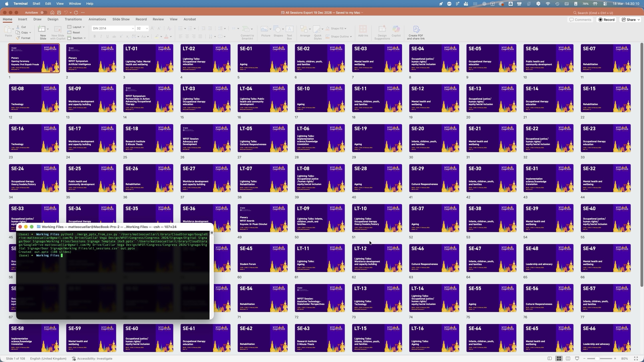The width and height of the screenshot is (644, 362).
Task: Click the Redo icon in title bar
Action: [x=76, y=13]
